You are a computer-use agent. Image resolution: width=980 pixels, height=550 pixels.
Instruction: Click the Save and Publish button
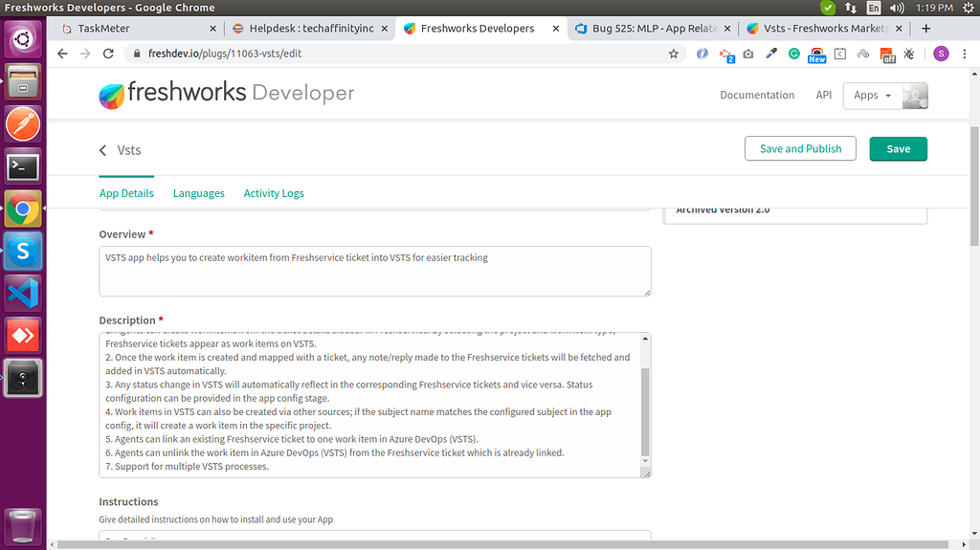(x=800, y=149)
